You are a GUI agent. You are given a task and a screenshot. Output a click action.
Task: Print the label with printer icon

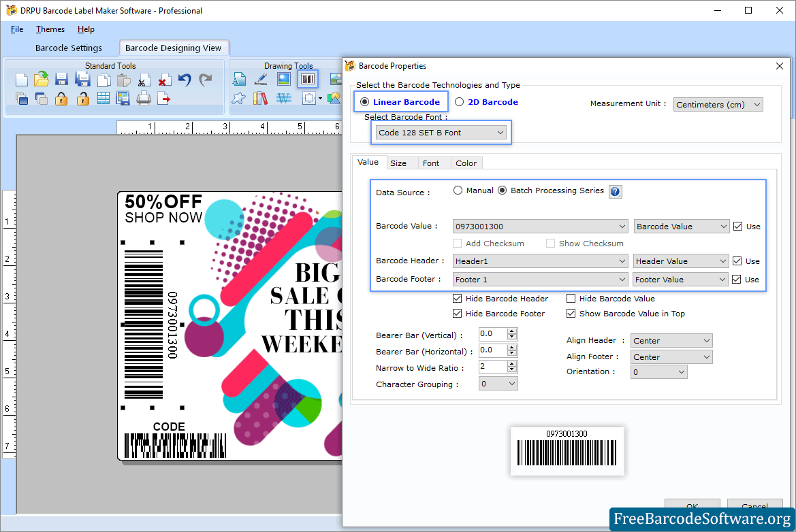pyautogui.click(x=144, y=99)
